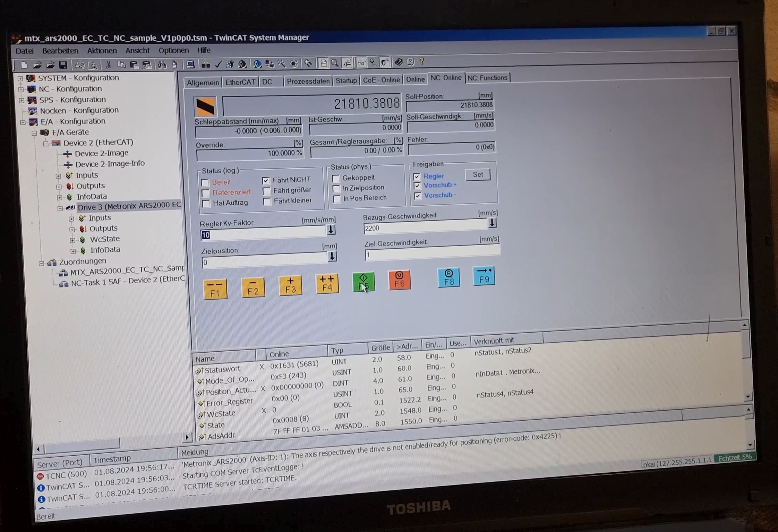The height and width of the screenshot is (532, 778).
Task: Click the Restart in Config Mode blue icon
Action: [x=257, y=64]
